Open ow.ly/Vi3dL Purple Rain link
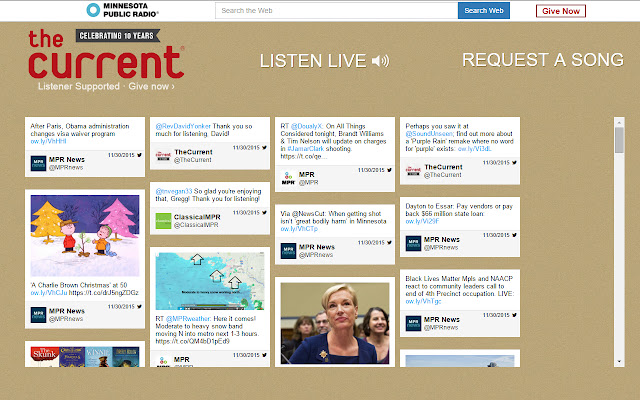 pyautogui.click(x=474, y=149)
